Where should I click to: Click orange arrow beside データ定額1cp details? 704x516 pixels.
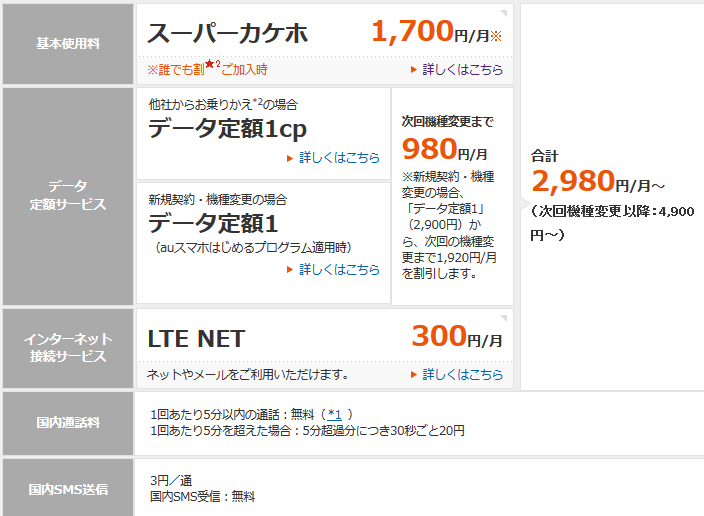tap(290, 158)
